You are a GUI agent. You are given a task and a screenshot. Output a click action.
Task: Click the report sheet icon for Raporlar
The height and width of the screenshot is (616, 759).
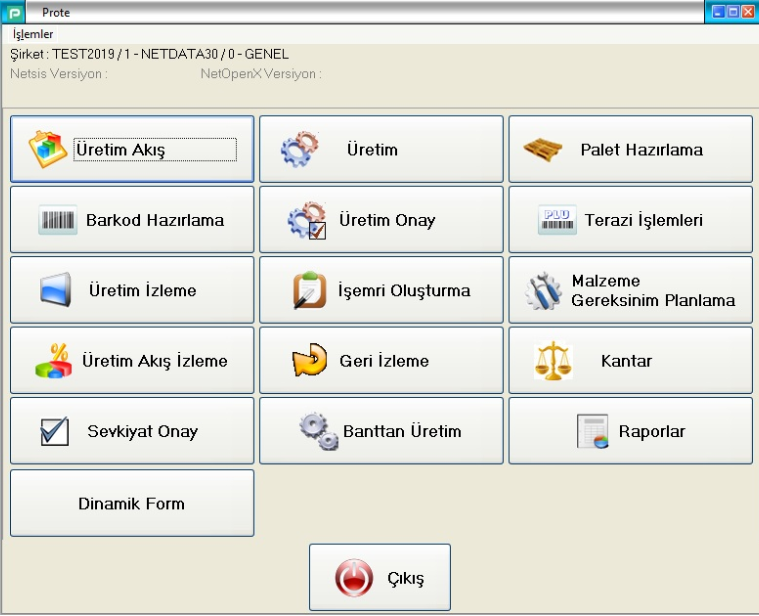point(592,432)
